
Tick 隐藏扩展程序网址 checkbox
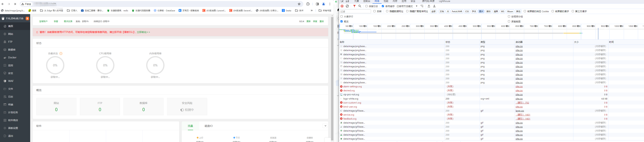(x=407, y=11)
